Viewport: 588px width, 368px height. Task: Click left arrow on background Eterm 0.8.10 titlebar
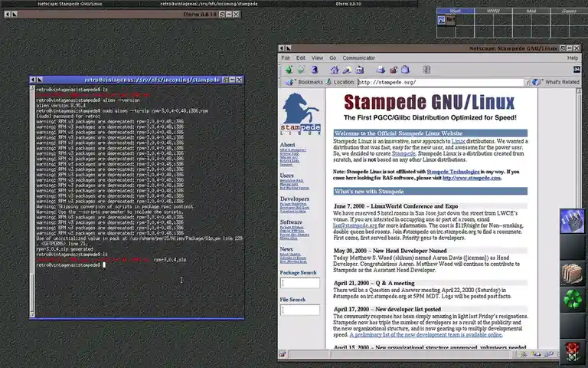pos(8,15)
